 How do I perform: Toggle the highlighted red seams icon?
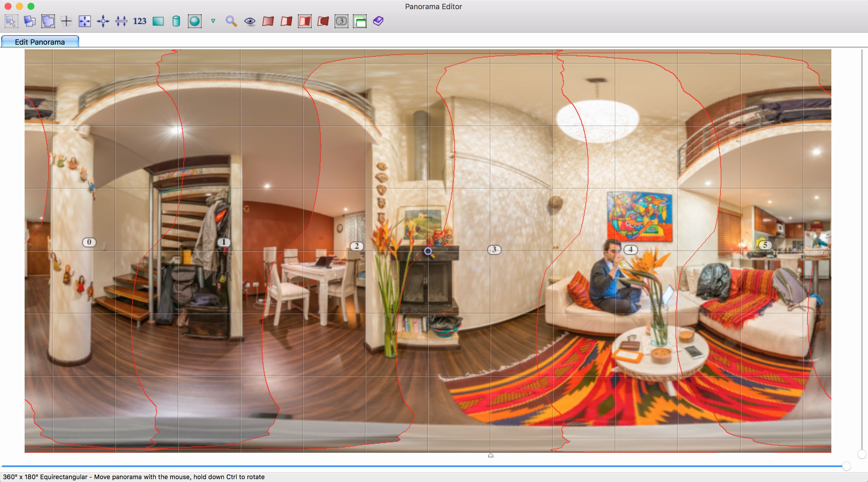click(x=305, y=21)
